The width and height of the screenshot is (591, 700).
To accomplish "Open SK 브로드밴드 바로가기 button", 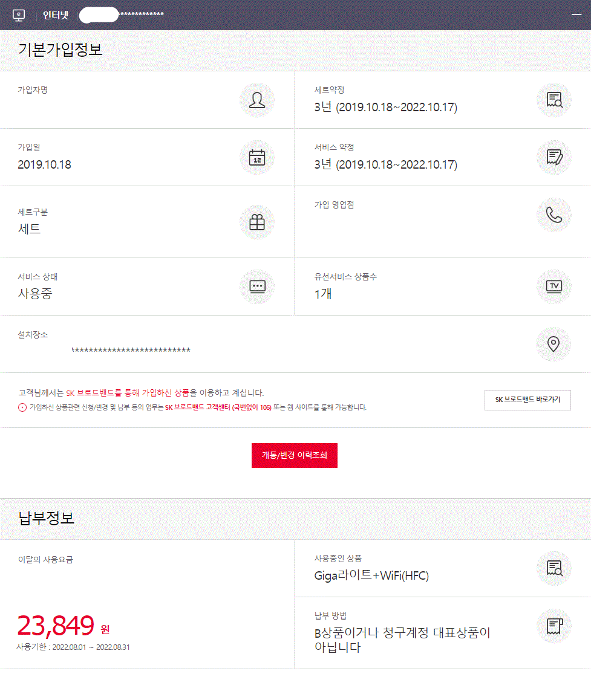I will 527,400.
